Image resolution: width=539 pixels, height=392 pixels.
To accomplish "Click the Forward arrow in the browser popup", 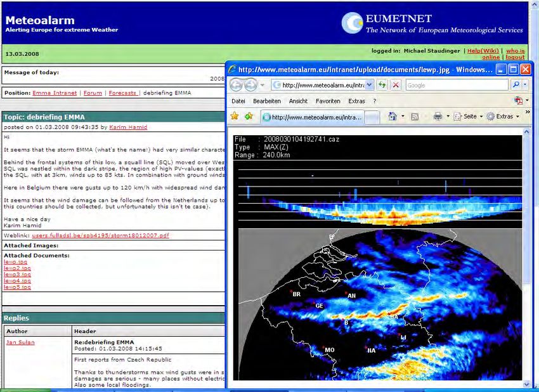I will (250, 84).
